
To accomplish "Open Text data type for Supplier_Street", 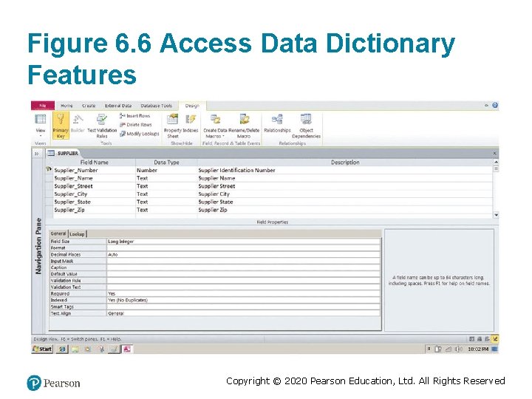I will (x=166, y=186).
